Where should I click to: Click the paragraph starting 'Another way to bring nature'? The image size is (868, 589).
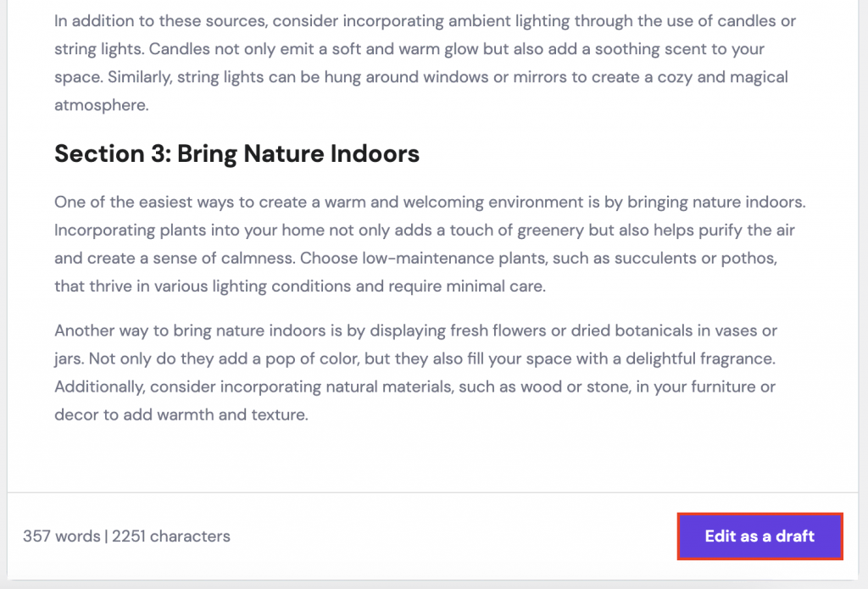[415, 373]
